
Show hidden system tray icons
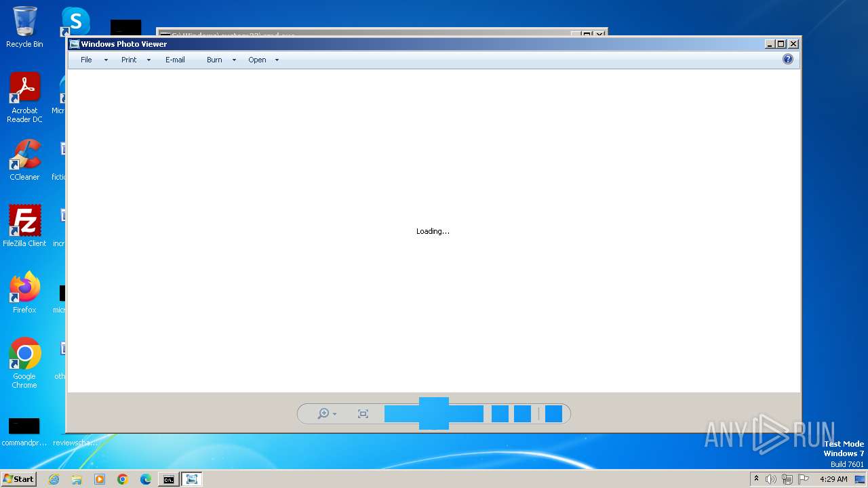[756, 479]
